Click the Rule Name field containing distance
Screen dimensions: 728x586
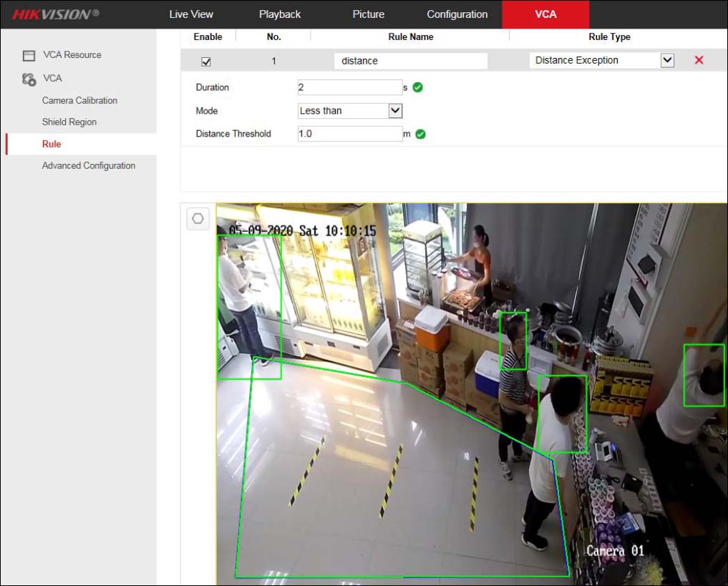[x=410, y=61]
